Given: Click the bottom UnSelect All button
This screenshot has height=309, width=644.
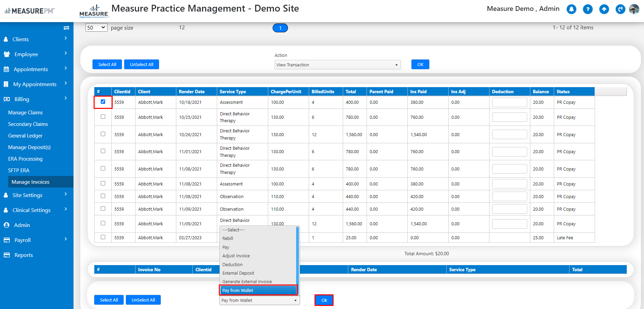Looking at the screenshot, I should [143, 300].
